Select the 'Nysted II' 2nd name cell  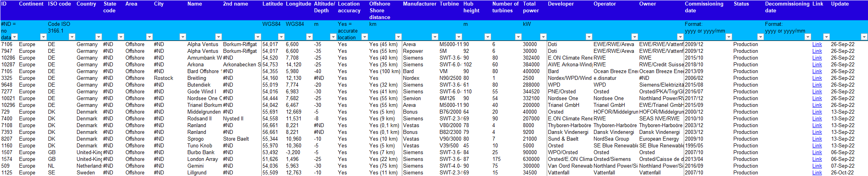pos(241,119)
